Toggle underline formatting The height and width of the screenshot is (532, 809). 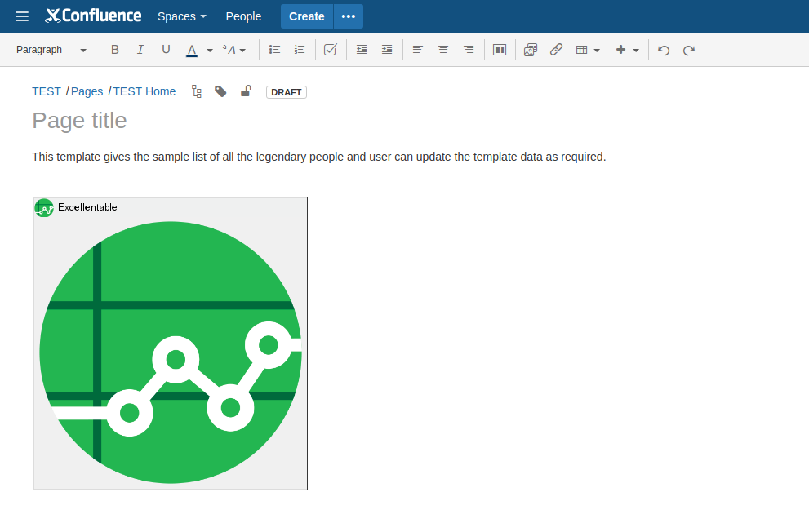click(166, 50)
